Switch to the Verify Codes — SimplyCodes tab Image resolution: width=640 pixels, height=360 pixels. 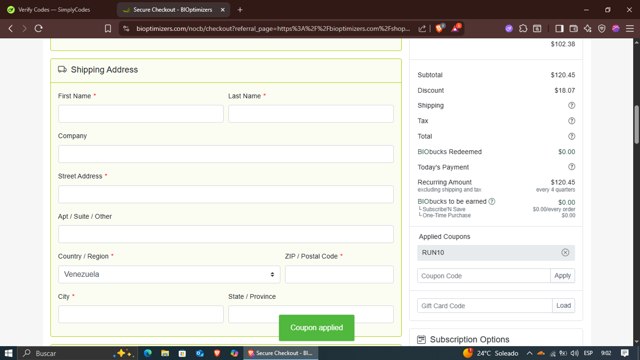[54, 10]
